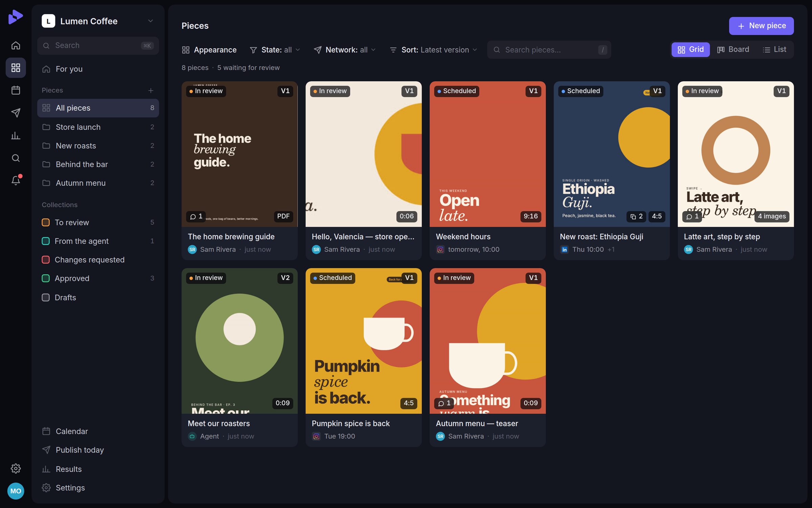Open the For you page
Screen dimensions: 812x508
pyautogui.click(x=98, y=69)
